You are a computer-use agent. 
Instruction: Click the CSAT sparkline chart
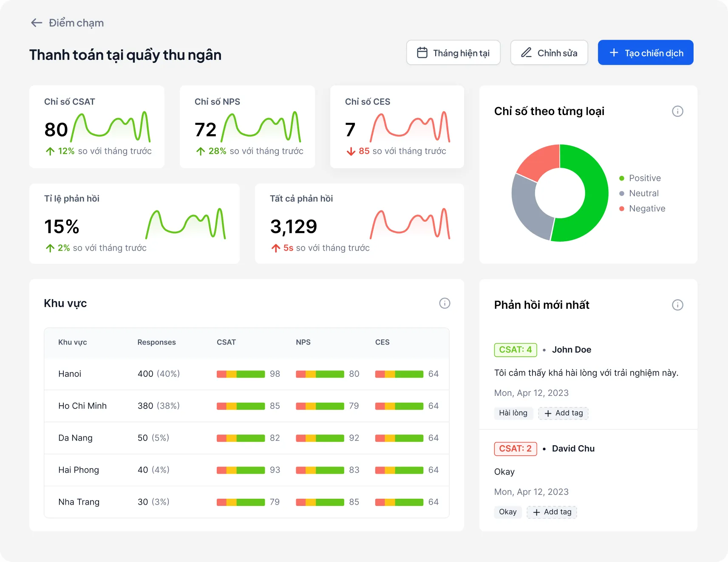[110, 127]
